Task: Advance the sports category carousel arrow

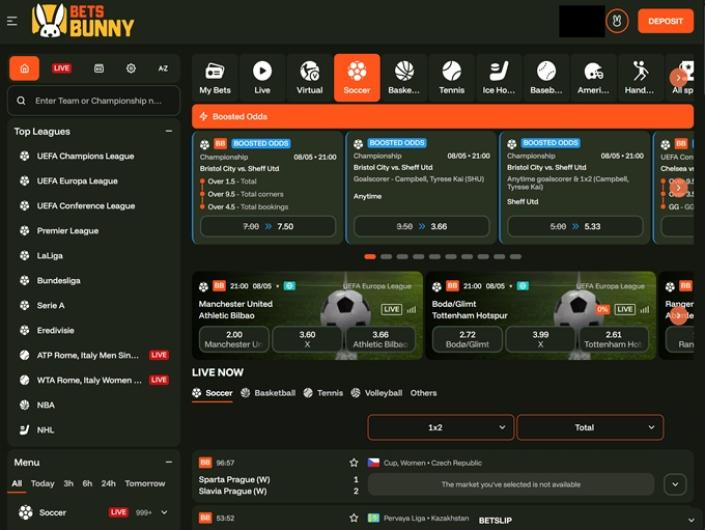Action: pos(678,78)
